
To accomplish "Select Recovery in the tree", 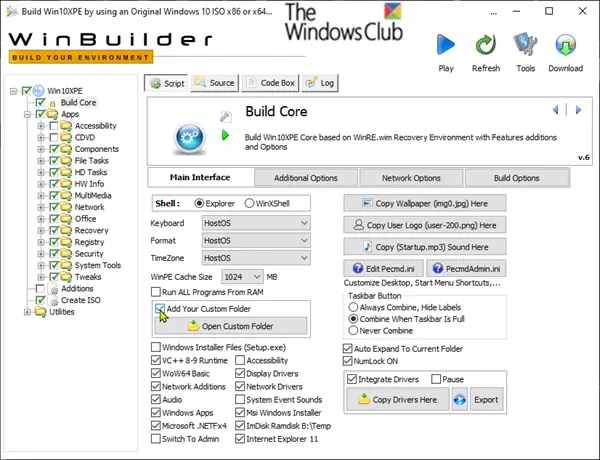I will pyautogui.click(x=91, y=230).
